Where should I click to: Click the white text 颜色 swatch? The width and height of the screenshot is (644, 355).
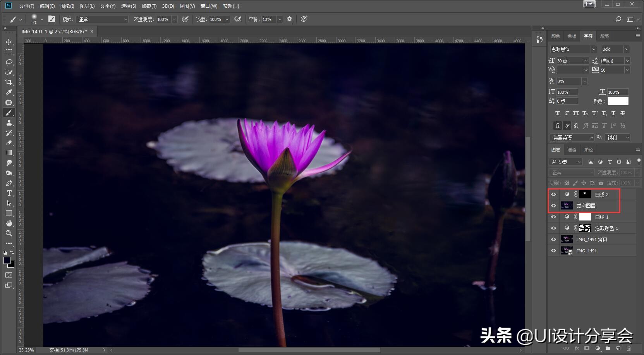pos(618,101)
